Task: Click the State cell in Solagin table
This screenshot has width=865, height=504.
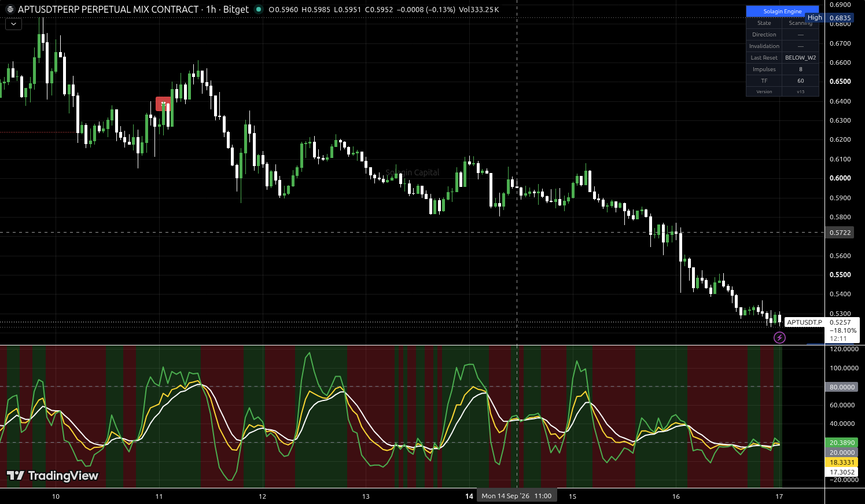Action: pos(764,23)
